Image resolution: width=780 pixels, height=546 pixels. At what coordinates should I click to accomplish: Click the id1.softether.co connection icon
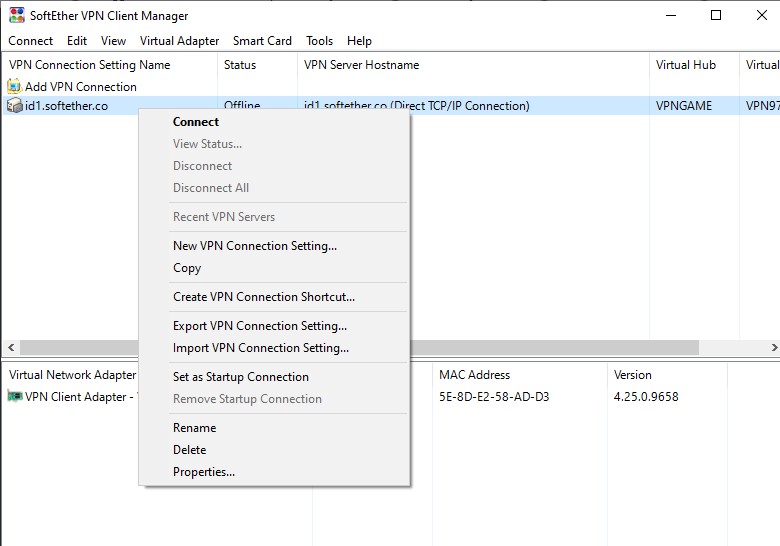(14, 105)
